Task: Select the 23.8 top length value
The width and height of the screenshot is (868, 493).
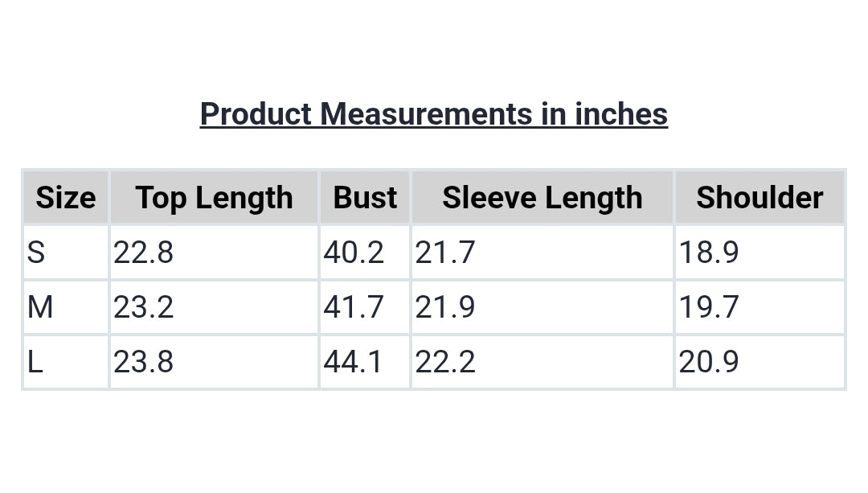Action: pyautogui.click(x=143, y=362)
